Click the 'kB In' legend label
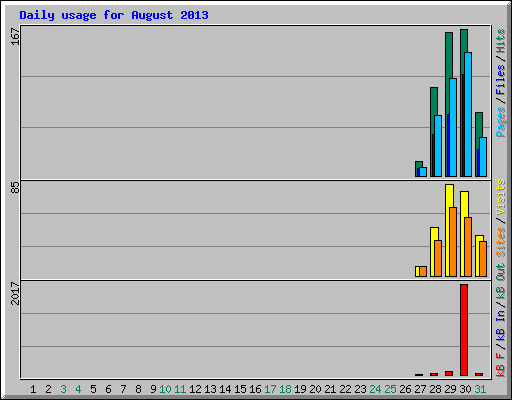Viewport: 512px width, 400px height. point(501,326)
